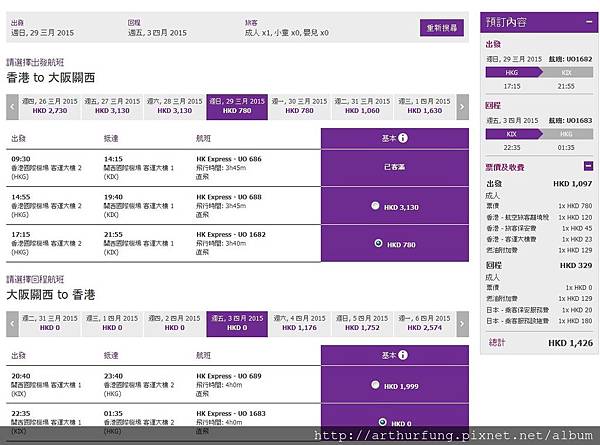Viewport: 600px width, 445px height.
Task: Click flight number UO1683 in booking summary
Action: (579, 121)
